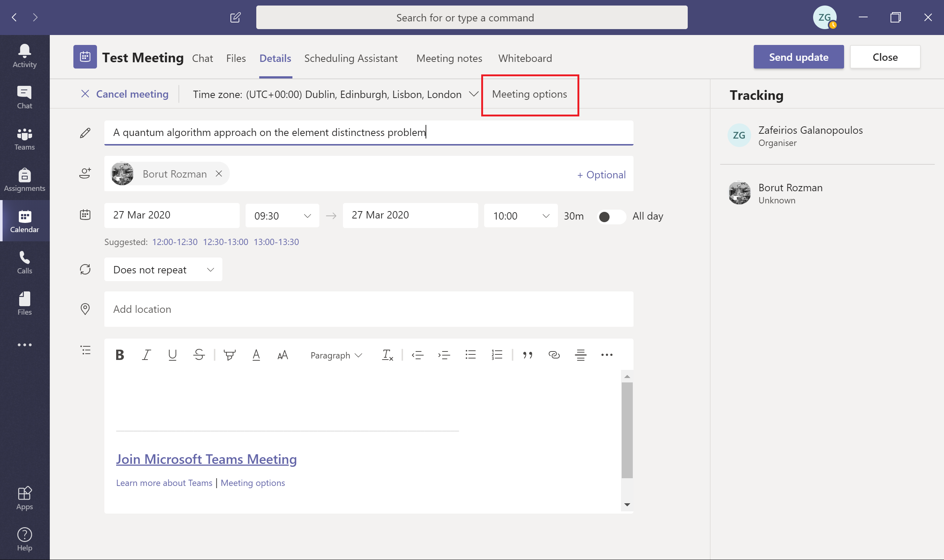944x560 pixels.
Task: Choose text highlight color tool
Action: click(x=230, y=355)
